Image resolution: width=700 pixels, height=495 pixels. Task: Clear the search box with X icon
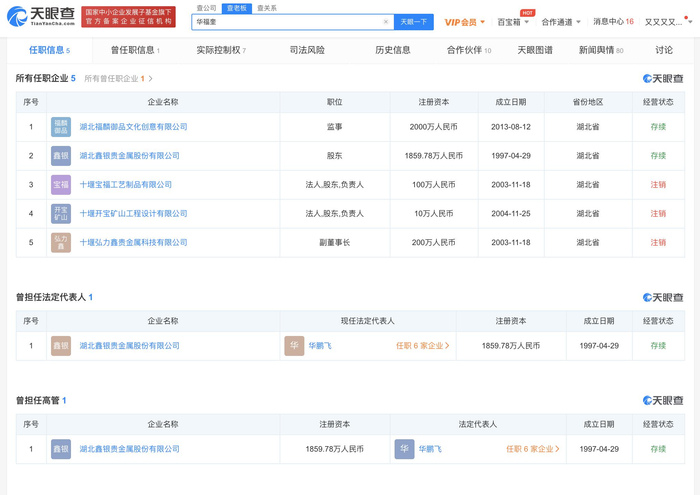point(386,22)
